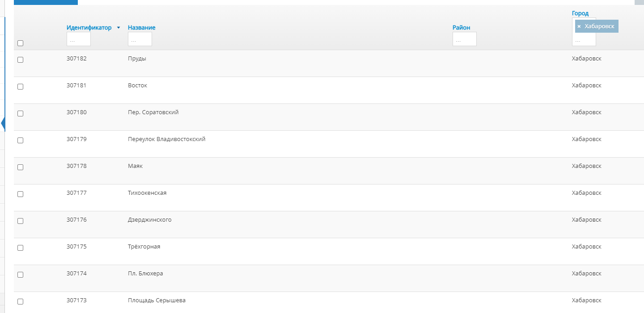Sort by the Идентификатор column header
644x313 pixels.
[89, 28]
